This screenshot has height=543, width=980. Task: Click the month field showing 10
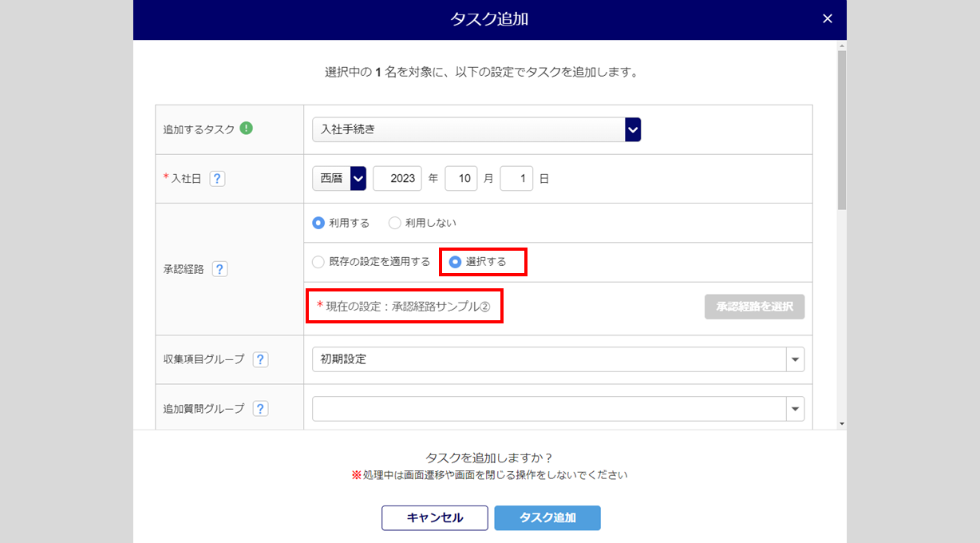[x=460, y=178]
